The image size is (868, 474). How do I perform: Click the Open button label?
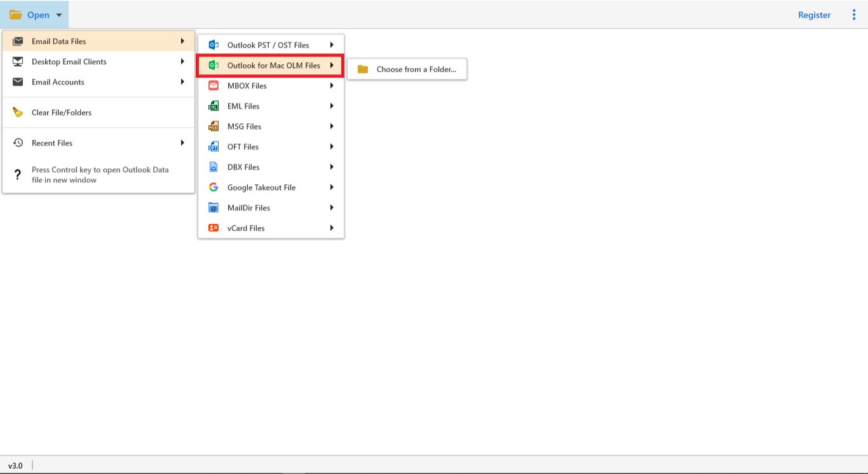point(38,15)
